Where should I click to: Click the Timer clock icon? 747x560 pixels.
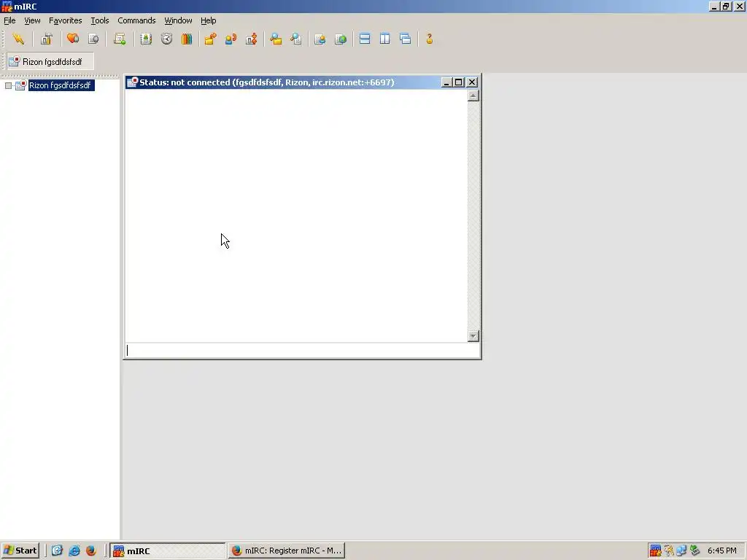166,39
